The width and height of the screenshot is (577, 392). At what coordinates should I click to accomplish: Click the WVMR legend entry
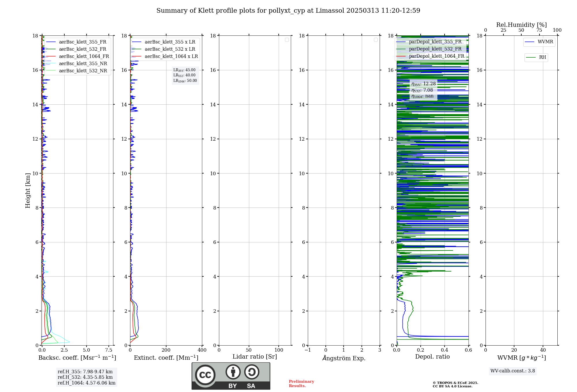[x=539, y=42]
